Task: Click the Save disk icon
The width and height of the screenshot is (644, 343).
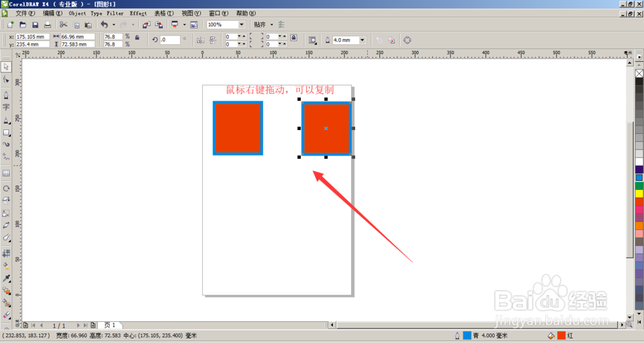Action: pos(35,24)
